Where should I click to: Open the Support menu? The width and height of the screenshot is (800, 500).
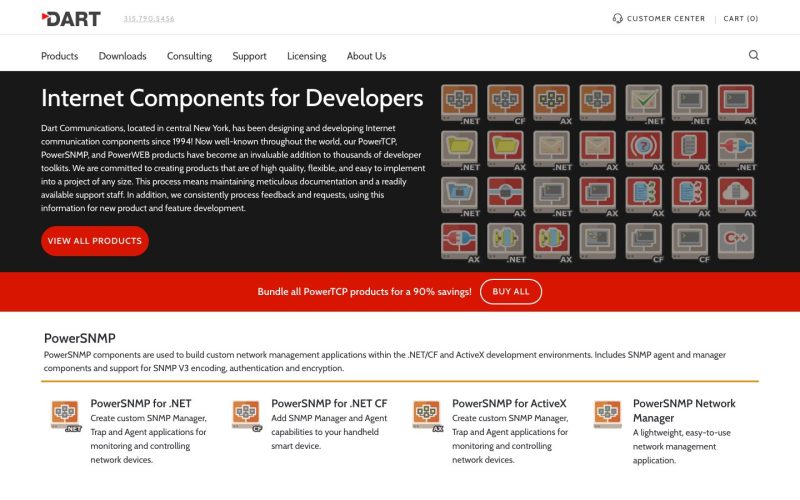click(x=249, y=56)
